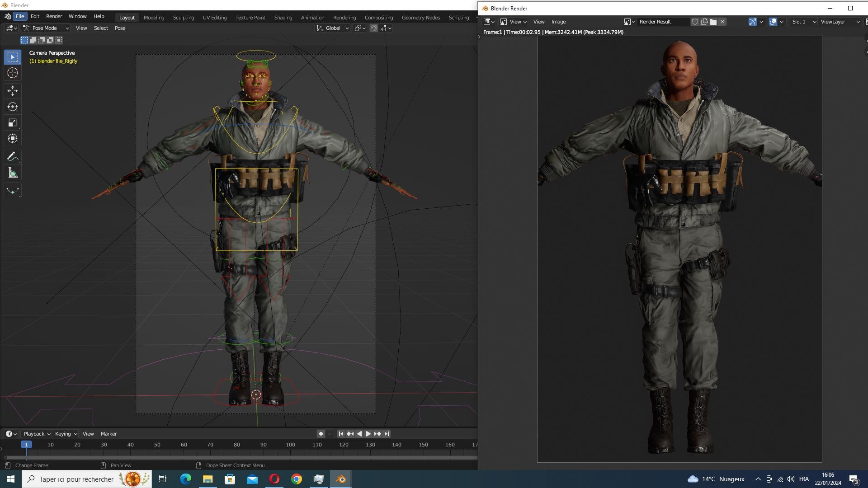Choose the extend selection mode icon
868x488 pixels.
pos(33,40)
